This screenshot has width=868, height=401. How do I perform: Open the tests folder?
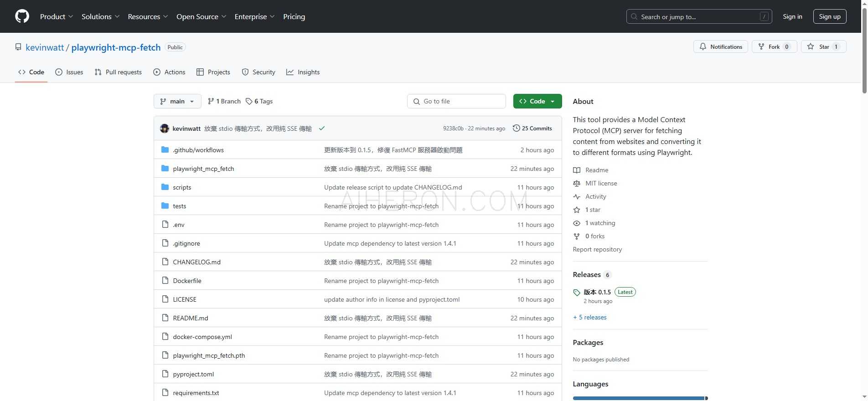point(180,206)
